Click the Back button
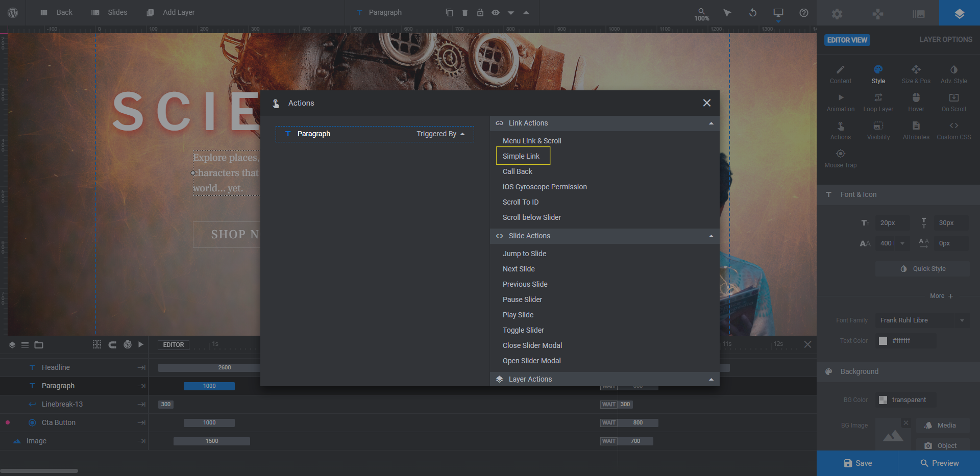Screen dimensions: 980x476 coord(57,12)
